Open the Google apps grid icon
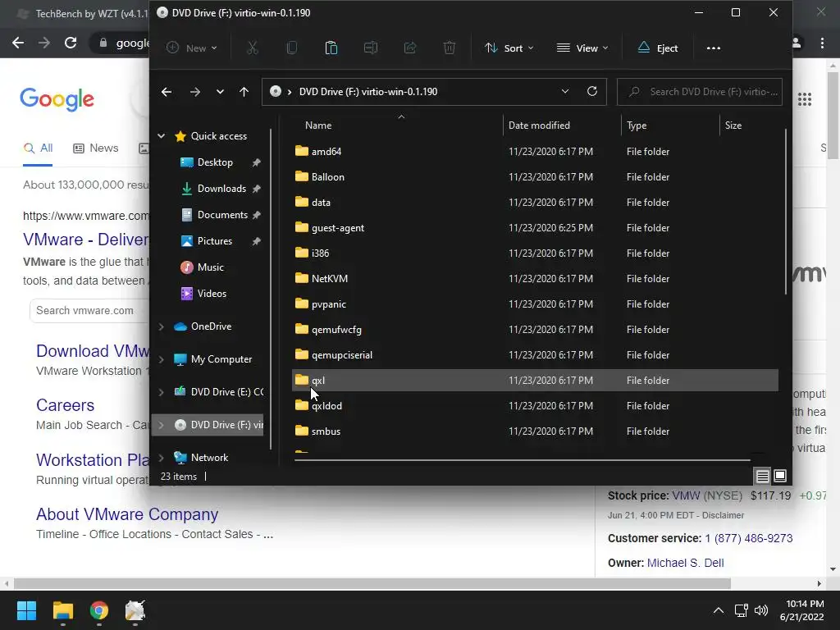This screenshot has width=840, height=630. point(805,99)
